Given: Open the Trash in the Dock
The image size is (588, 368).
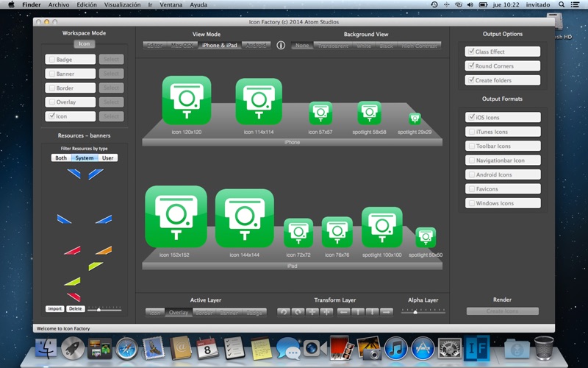Looking at the screenshot, I should [544, 348].
